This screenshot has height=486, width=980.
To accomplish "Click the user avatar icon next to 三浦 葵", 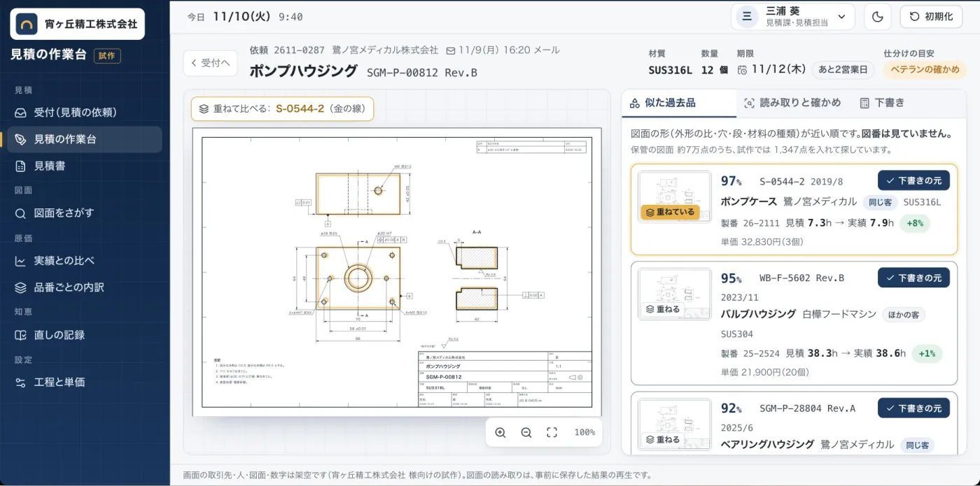I will [x=747, y=17].
